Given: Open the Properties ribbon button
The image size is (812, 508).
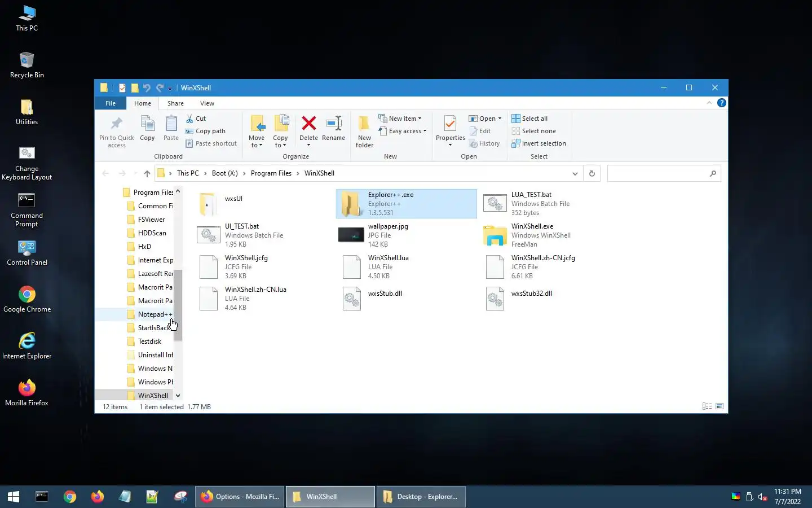Looking at the screenshot, I should coord(450,131).
